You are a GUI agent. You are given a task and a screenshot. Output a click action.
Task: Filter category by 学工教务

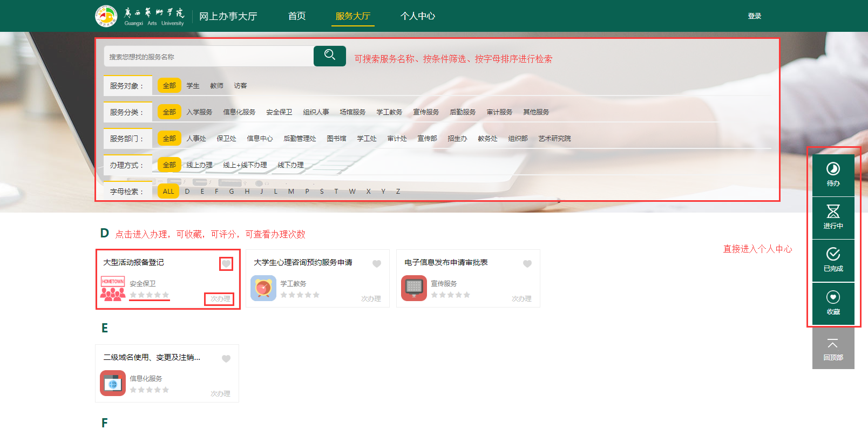coord(390,112)
